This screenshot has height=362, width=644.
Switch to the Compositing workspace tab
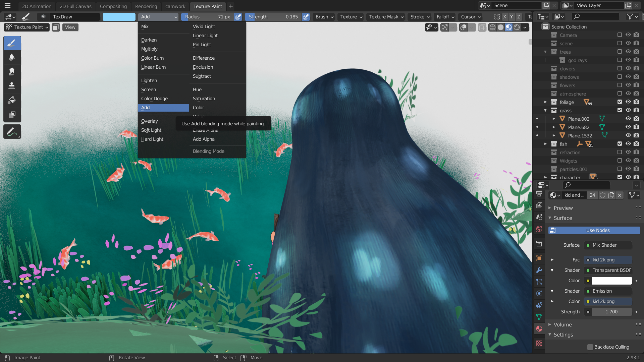pyautogui.click(x=113, y=6)
